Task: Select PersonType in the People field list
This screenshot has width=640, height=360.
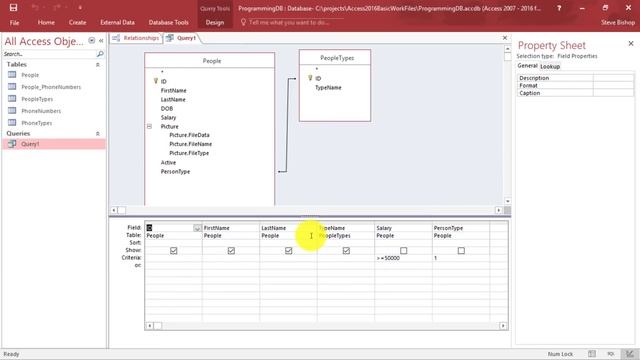Action: point(176,171)
